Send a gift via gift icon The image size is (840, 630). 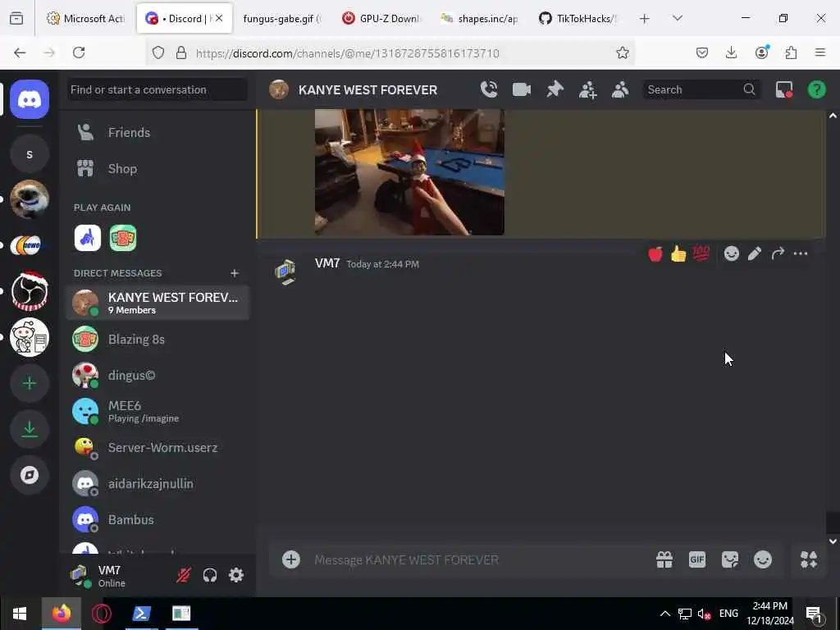[664, 559]
